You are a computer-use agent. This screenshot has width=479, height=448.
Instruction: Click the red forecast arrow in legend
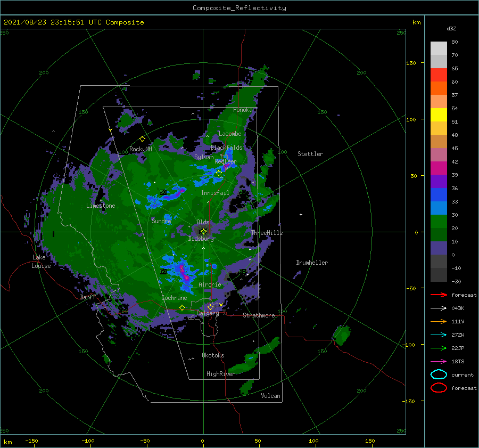[439, 295]
